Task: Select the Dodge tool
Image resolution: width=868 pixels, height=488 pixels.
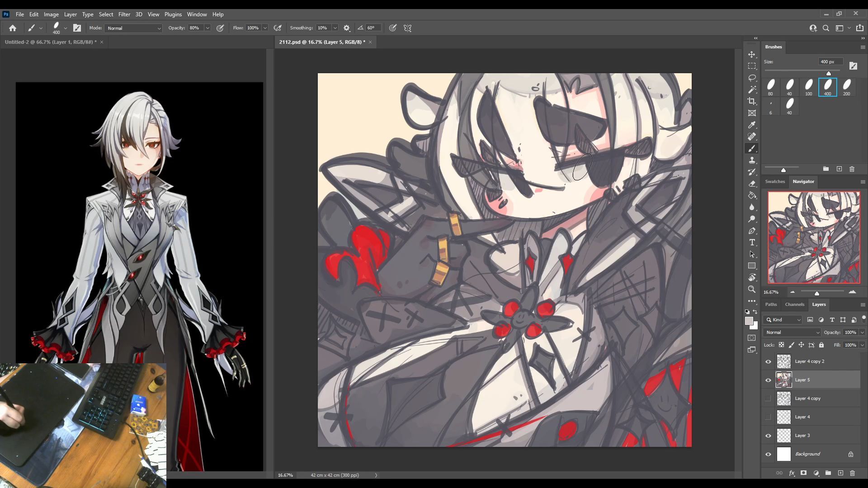Action: click(x=752, y=219)
